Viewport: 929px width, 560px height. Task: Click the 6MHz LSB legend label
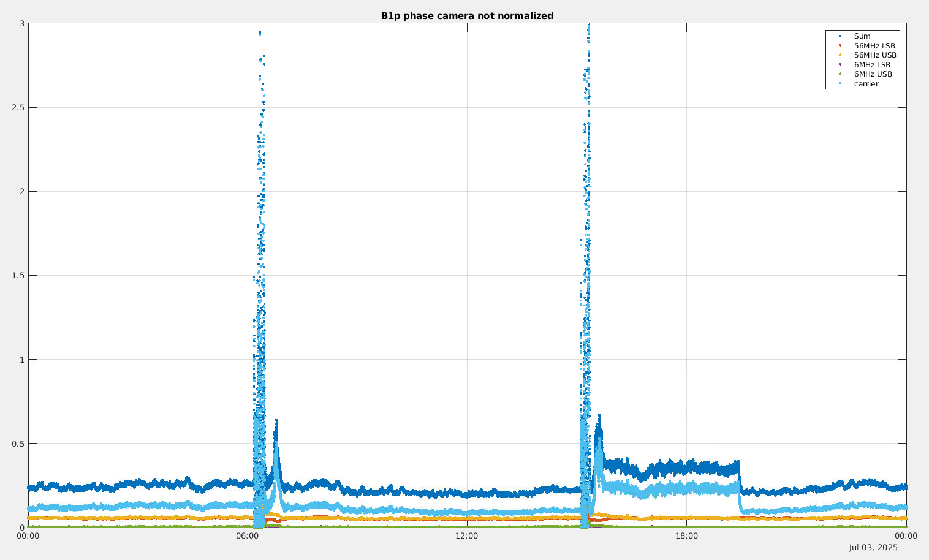[872, 65]
